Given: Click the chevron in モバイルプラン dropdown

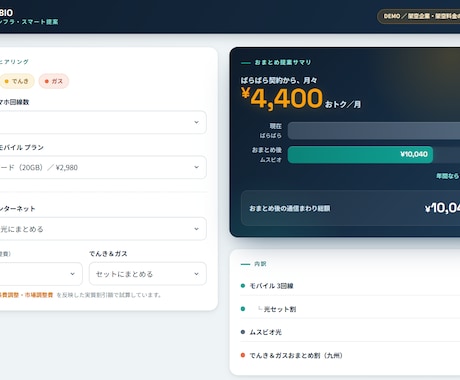Looking at the screenshot, I should [196, 167].
